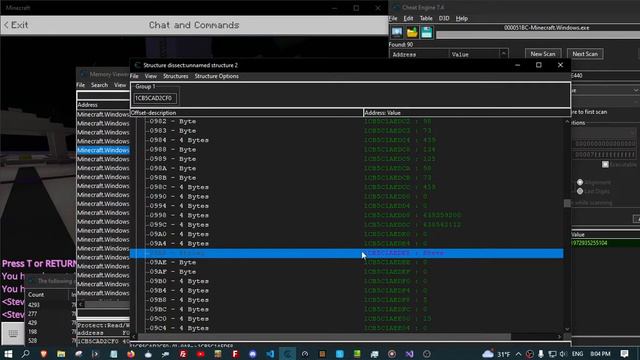Click the Count column header
The width and height of the screenshot is (640, 360).
(x=36, y=295)
